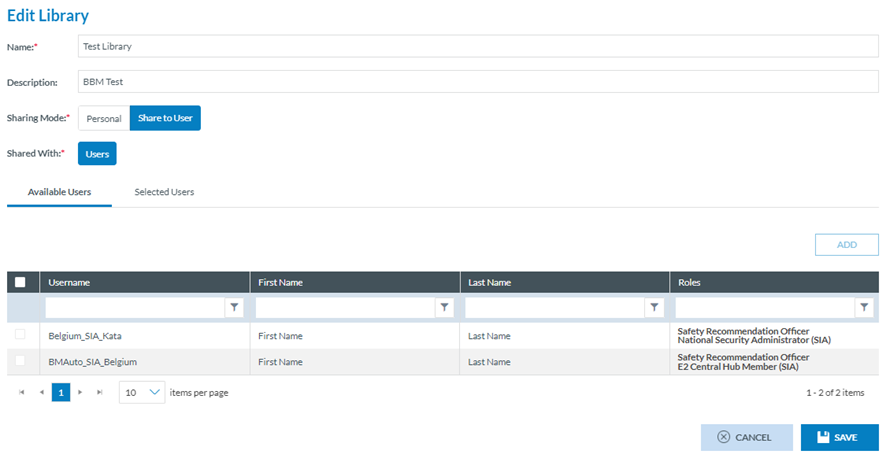The image size is (886, 458).
Task: Select the Share to User sharing mode
Action: coord(165,118)
